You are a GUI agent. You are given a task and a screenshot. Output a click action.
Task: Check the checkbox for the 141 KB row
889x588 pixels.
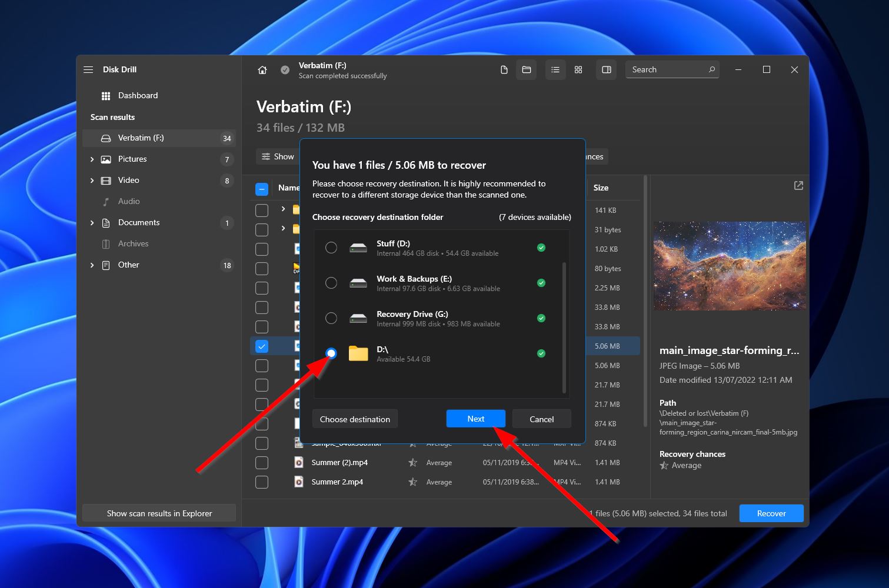tap(262, 210)
